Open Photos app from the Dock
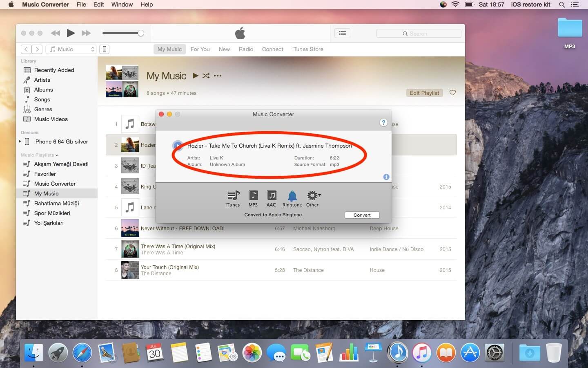588x368 pixels. 252,352
